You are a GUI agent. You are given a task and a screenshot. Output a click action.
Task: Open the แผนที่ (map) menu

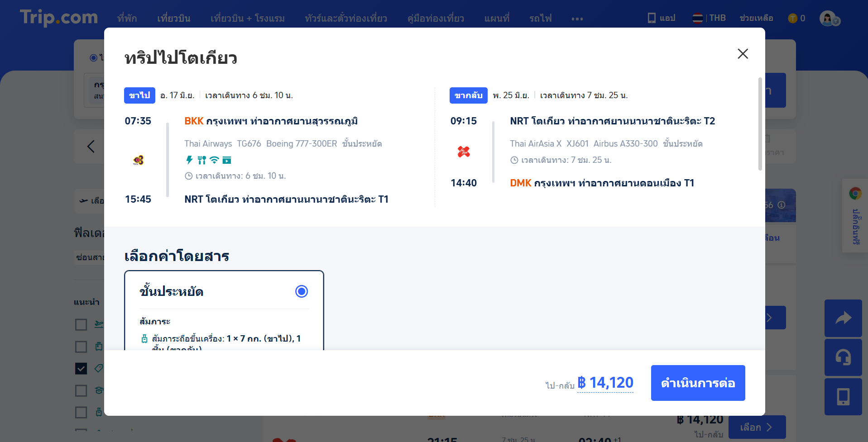497,18
